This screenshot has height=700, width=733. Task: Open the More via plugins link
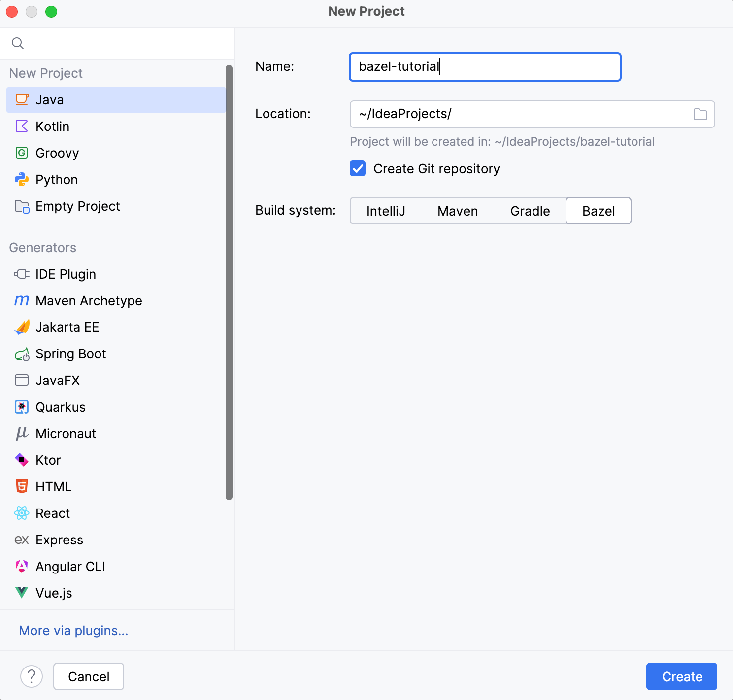pos(73,631)
